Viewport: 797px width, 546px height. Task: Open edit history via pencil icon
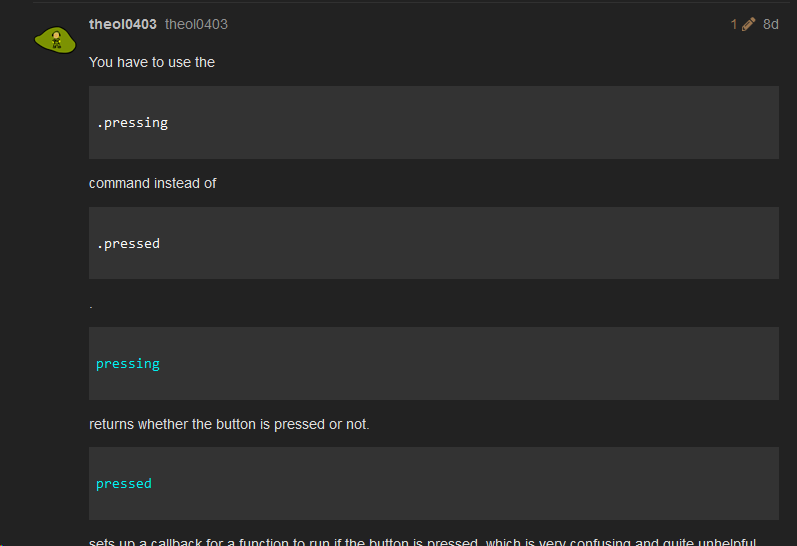coord(748,24)
